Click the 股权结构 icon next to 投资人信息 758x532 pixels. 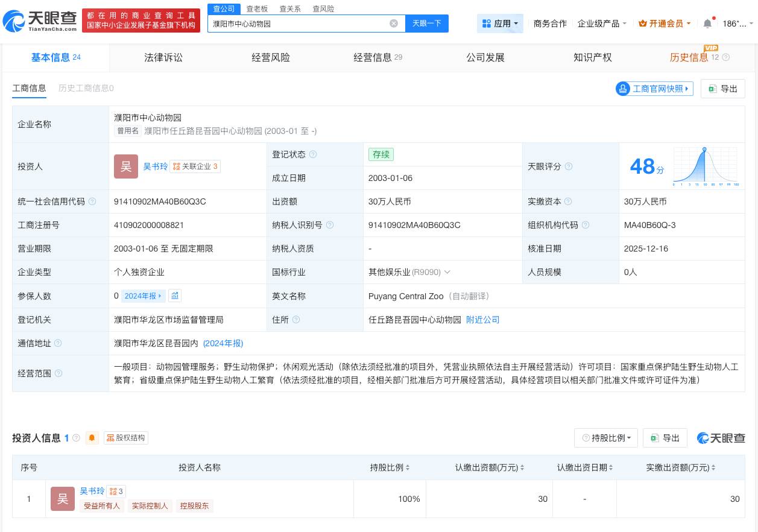tap(125, 438)
